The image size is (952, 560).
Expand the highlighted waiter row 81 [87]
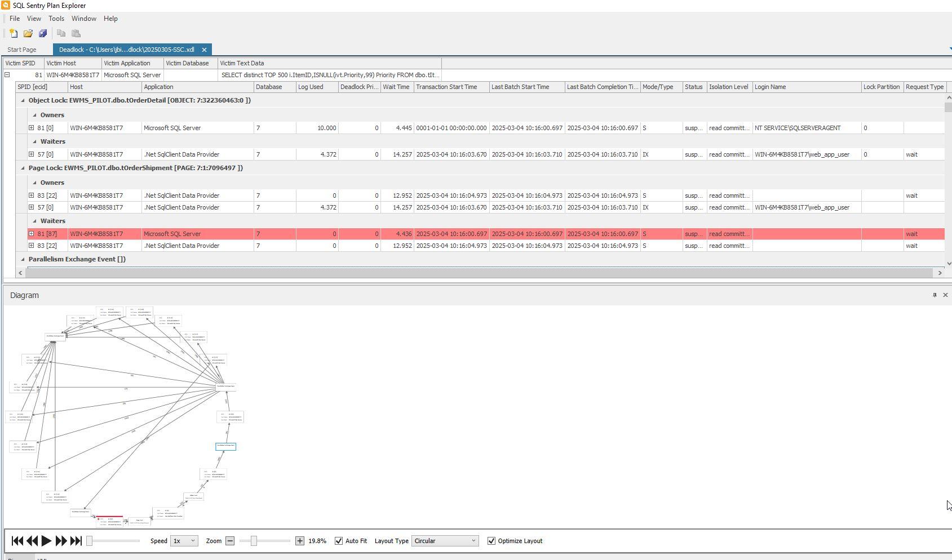coord(32,234)
